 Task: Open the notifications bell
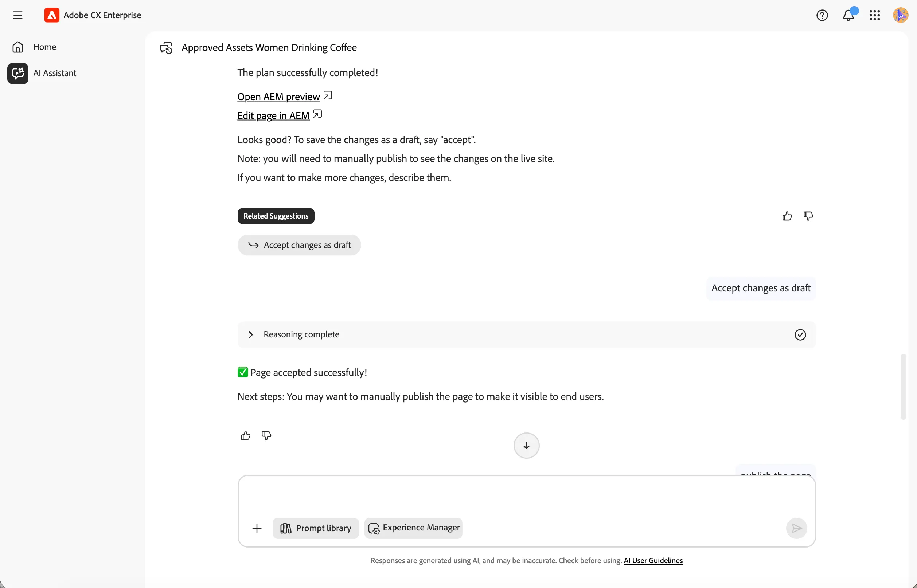point(848,15)
